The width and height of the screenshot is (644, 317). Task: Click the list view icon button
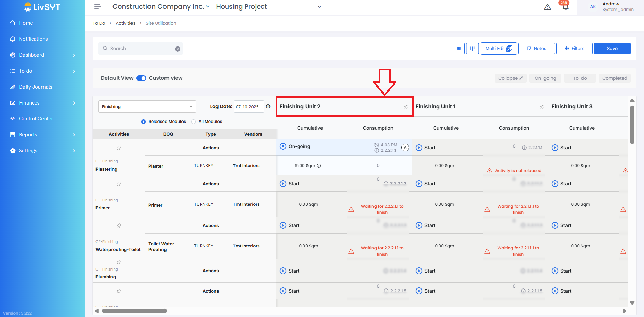[x=458, y=49]
